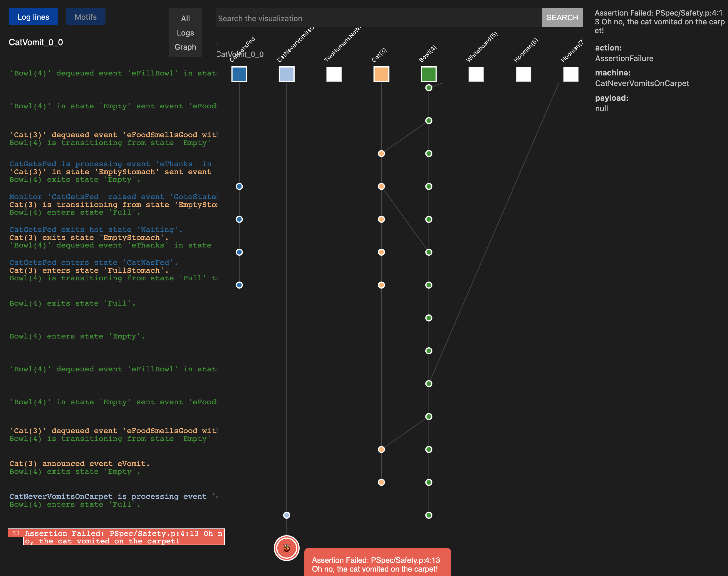The width and height of the screenshot is (728, 576).
Task: Click the CatNeverVomitsOnCarpet light-blue process box
Action: pos(286,74)
